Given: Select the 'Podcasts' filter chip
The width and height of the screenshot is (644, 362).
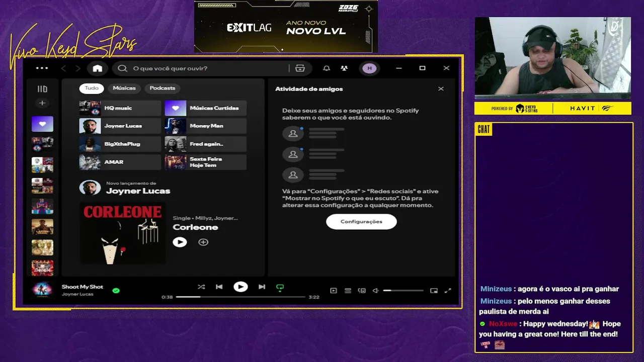Looking at the screenshot, I should click(x=163, y=88).
